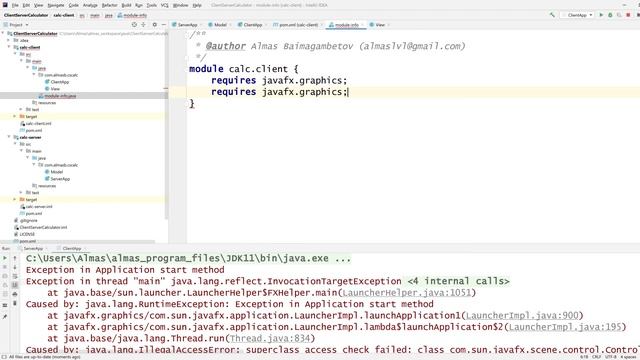640x360 pixels.
Task: Run ClientApp with the green play icon
Action: pyautogui.click(x=601, y=15)
